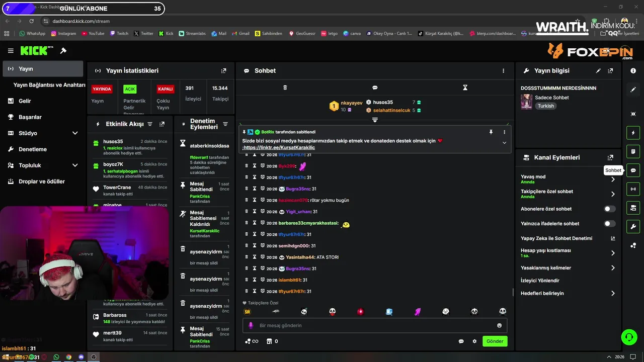Click the speech bubble icon in the chat toolbar

[375, 87]
